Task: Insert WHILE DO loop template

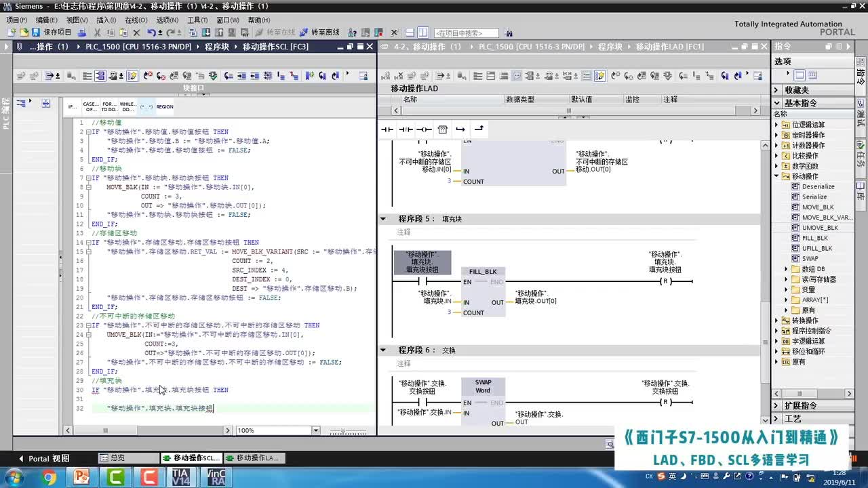Action: click(127, 106)
